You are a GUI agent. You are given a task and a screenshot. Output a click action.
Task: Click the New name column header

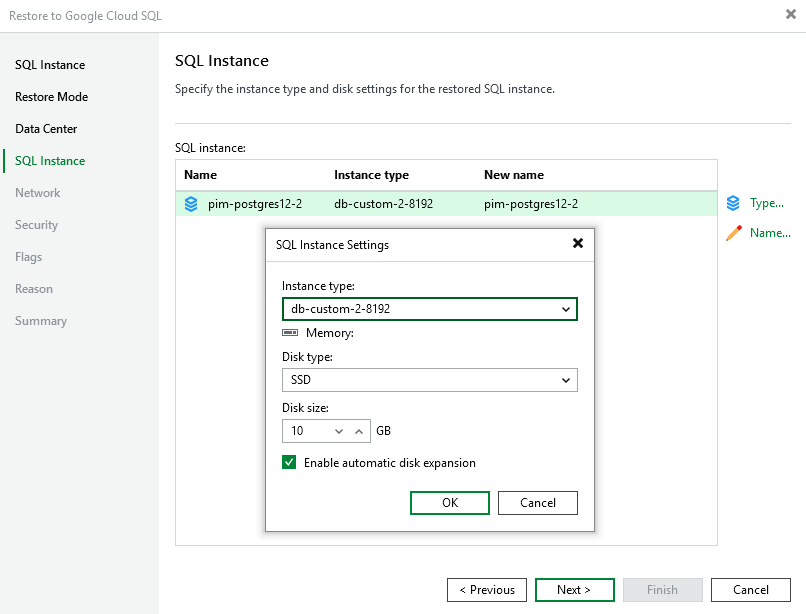click(514, 175)
